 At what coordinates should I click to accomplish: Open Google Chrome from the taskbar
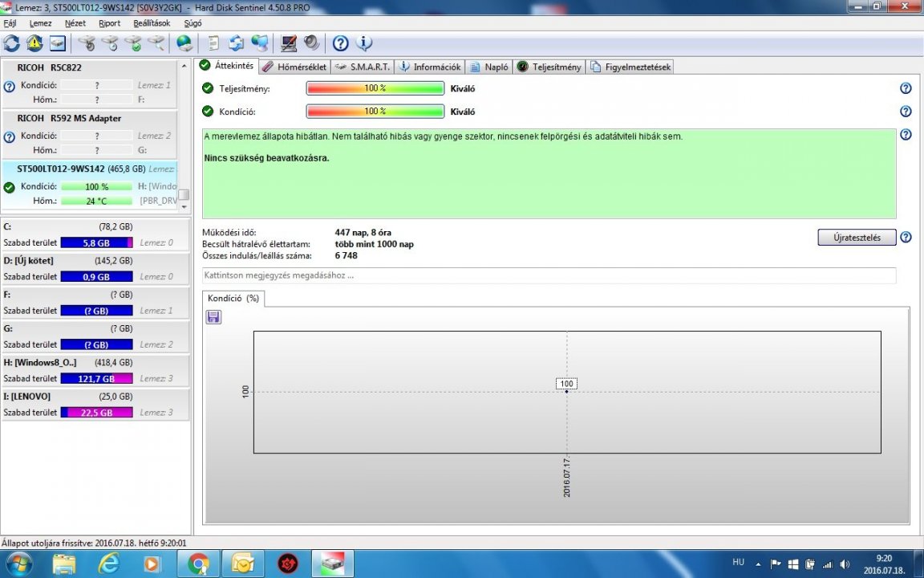[199, 564]
